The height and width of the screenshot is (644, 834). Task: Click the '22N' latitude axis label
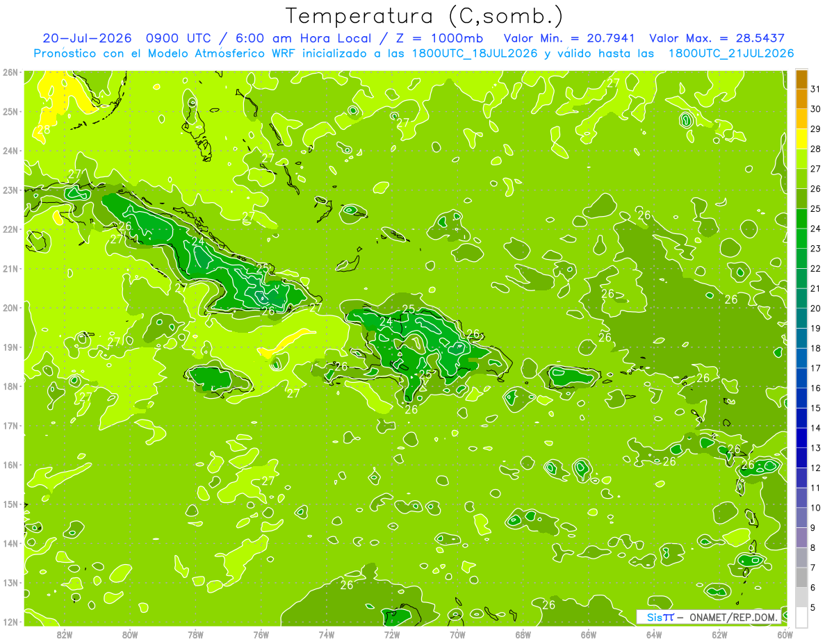coord(10,229)
